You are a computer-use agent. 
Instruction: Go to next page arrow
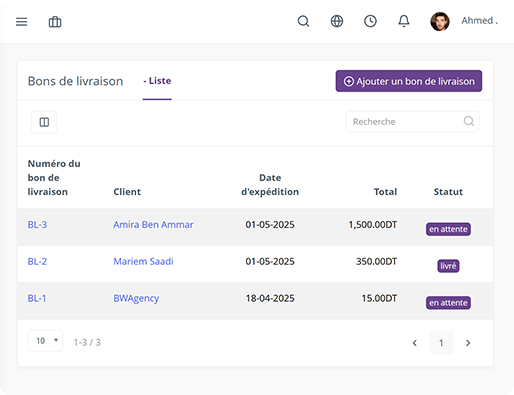point(468,343)
